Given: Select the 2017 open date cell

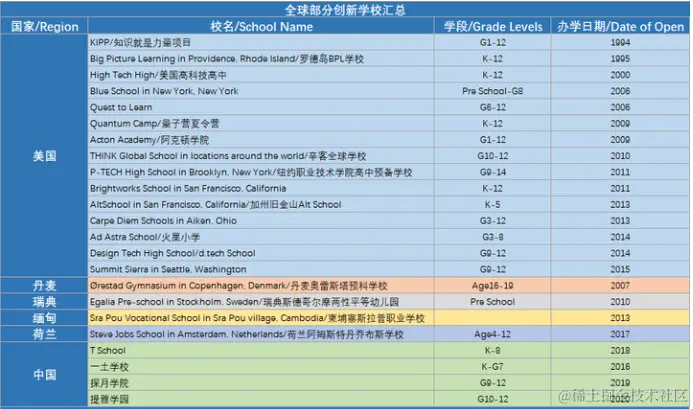Looking at the screenshot, I should [x=620, y=334].
